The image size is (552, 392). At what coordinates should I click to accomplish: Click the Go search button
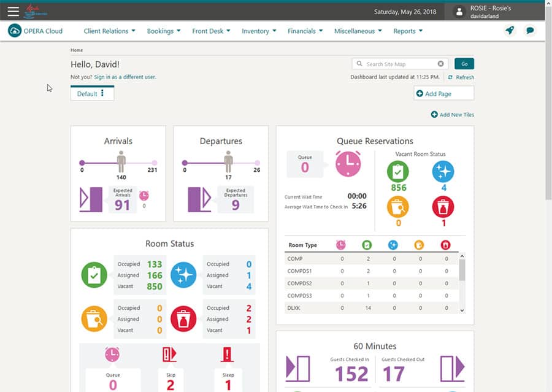click(x=464, y=64)
